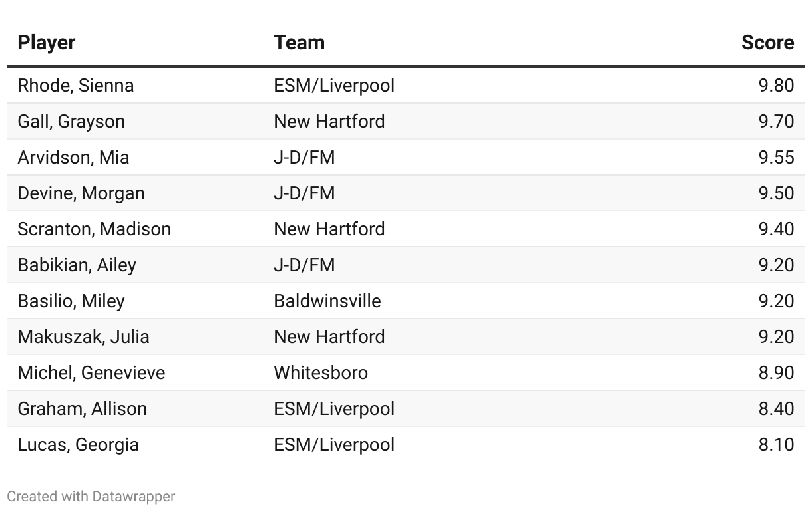Screen dimensions: 812x512
Task: Click the 9.55 score value
Action: coord(776,158)
